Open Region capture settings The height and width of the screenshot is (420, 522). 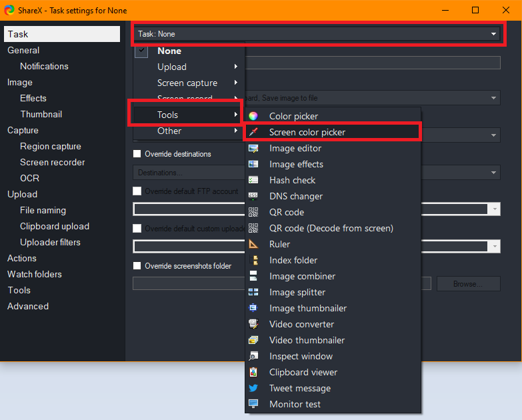(50, 146)
